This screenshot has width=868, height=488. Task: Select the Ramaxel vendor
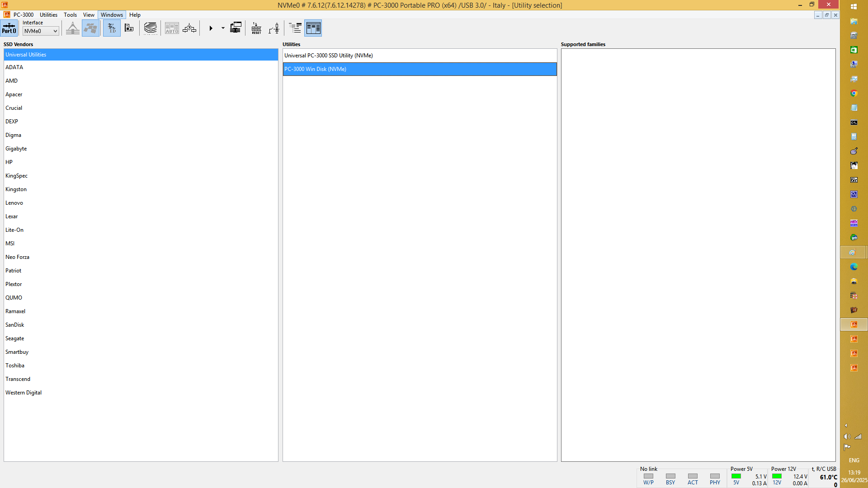(141, 311)
